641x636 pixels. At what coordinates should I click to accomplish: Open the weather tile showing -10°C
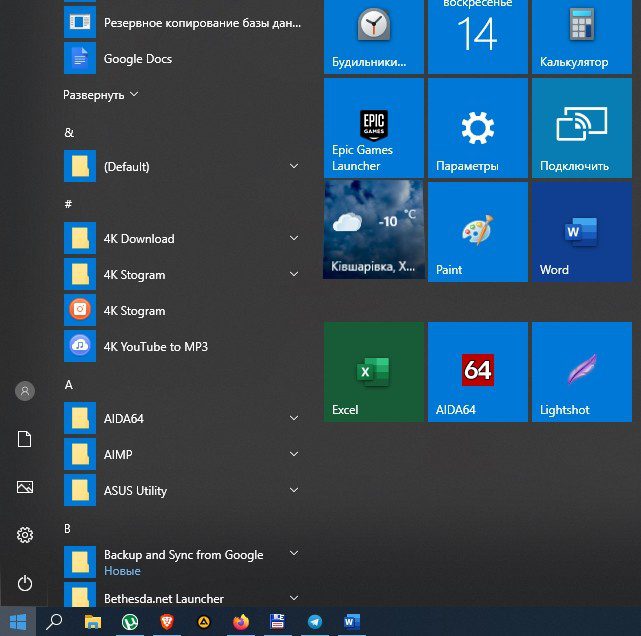pos(374,230)
